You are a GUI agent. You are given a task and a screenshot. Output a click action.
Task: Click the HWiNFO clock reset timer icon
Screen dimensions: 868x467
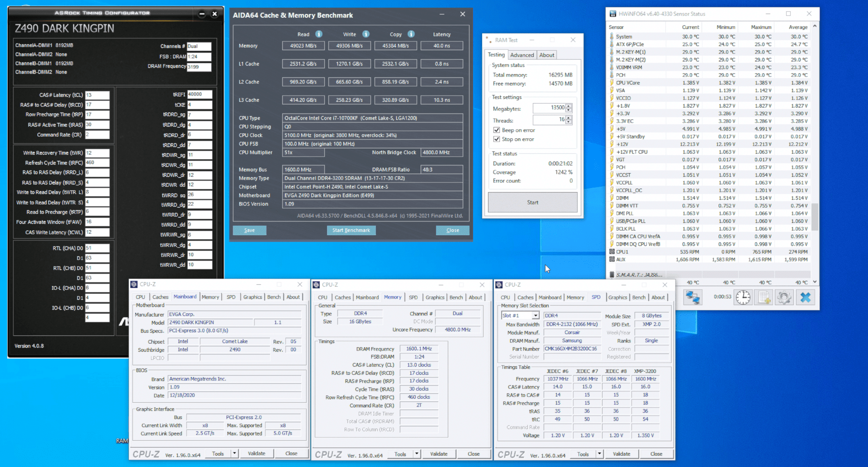pos(743,297)
